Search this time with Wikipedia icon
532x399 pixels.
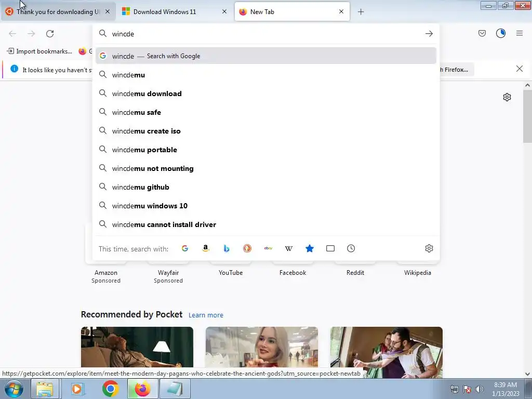(x=289, y=248)
